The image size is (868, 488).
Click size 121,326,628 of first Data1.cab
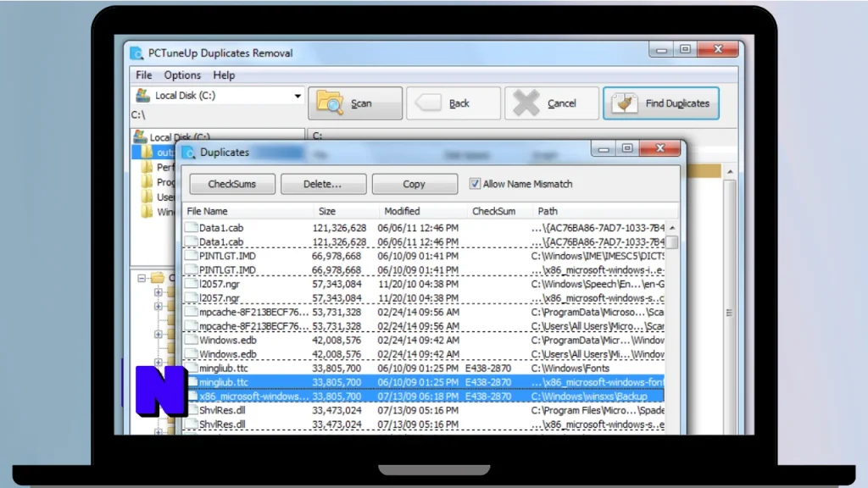pyautogui.click(x=339, y=227)
